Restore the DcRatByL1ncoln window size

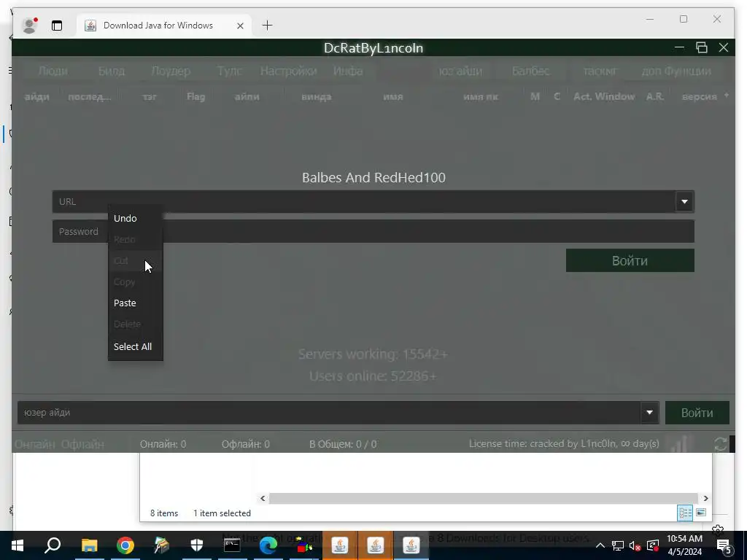coord(701,47)
